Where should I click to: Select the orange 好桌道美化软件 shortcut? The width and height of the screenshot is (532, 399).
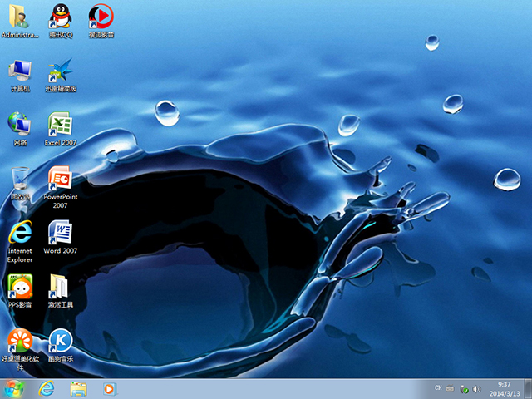coord(20,340)
